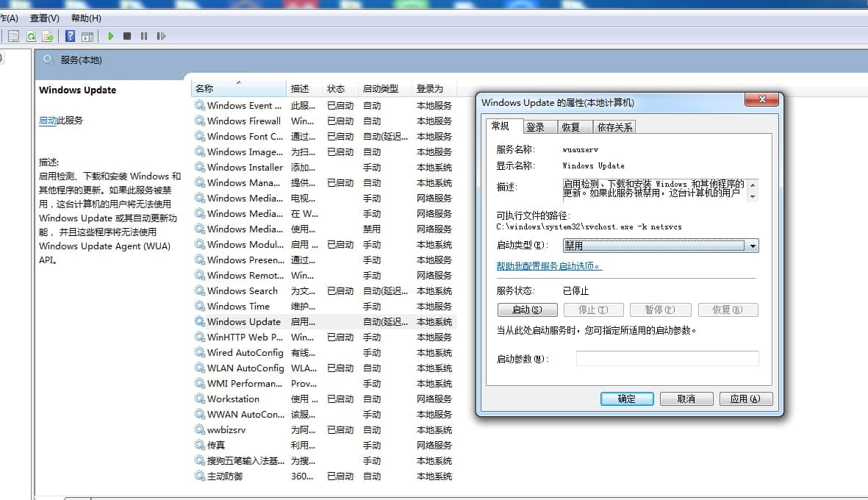Click the gear icon beside WinHTTP Web P...
This screenshot has height=500, width=868.
point(199,337)
